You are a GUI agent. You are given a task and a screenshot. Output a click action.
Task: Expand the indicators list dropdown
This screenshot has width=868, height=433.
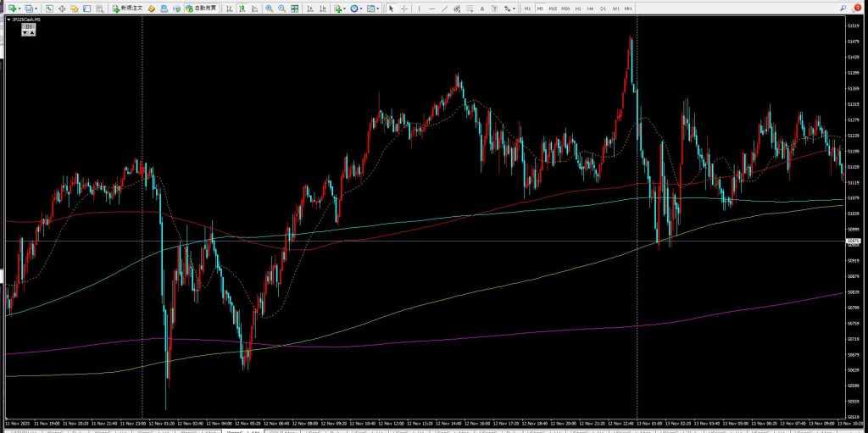click(345, 8)
